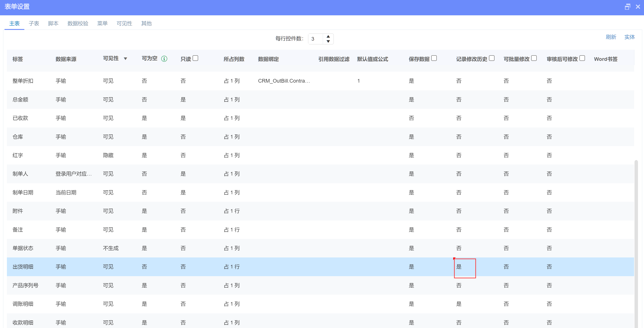Viewport: 644px width, 328px height.
Task: Open the 可见性 tab
Action: (x=124, y=23)
